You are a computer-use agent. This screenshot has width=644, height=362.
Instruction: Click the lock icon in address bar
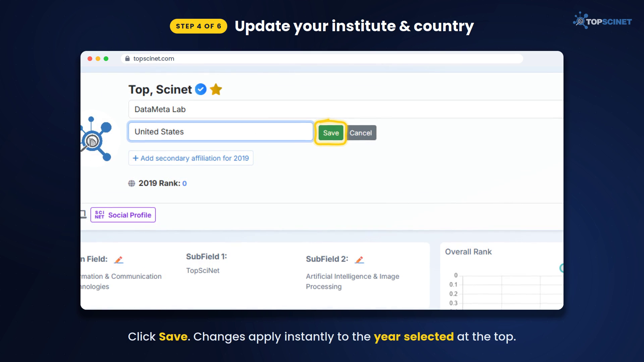[x=127, y=59]
